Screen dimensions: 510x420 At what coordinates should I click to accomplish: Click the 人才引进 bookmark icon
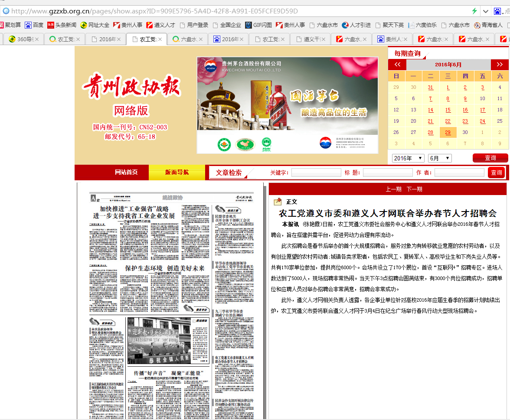point(345,25)
